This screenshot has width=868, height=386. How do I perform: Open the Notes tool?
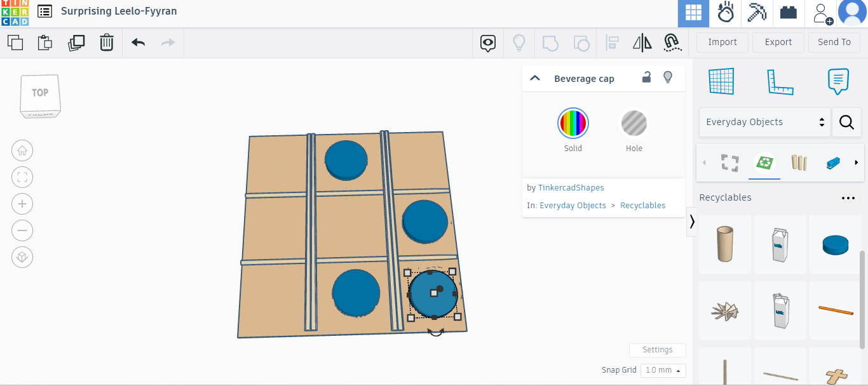(x=838, y=81)
